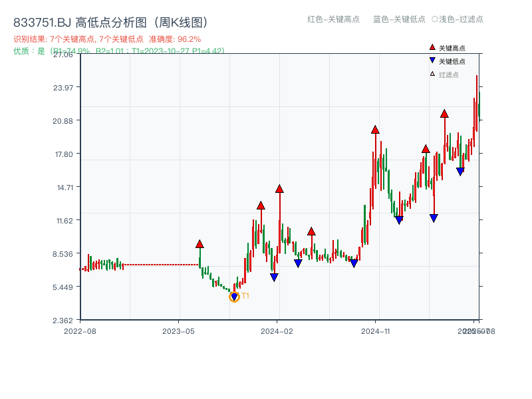Click the red 关键高点 triangle in chart legend
The image size is (532, 399).
432,47
